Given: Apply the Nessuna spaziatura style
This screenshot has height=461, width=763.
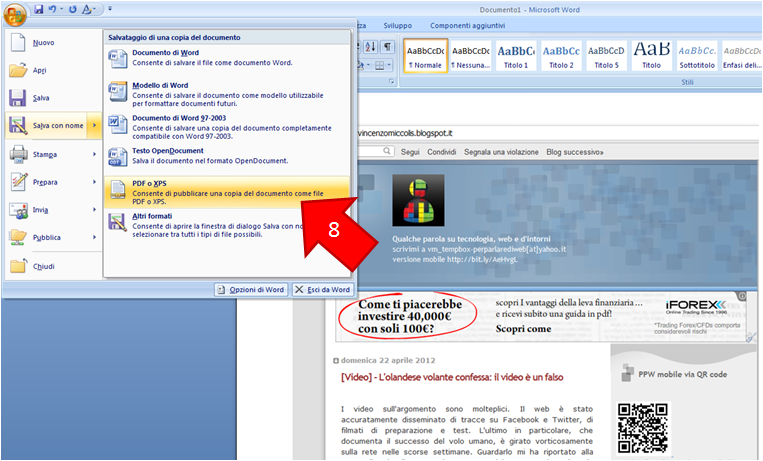Looking at the screenshot, I should pos(470,56).
